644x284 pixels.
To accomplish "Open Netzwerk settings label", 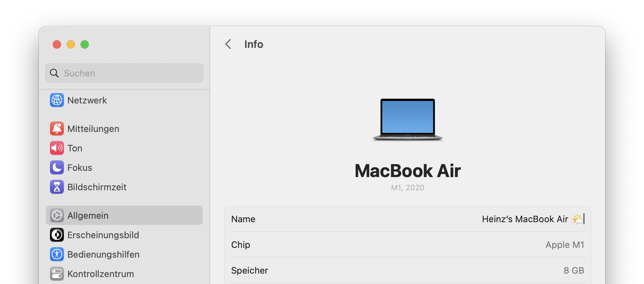I will [87, 100].
